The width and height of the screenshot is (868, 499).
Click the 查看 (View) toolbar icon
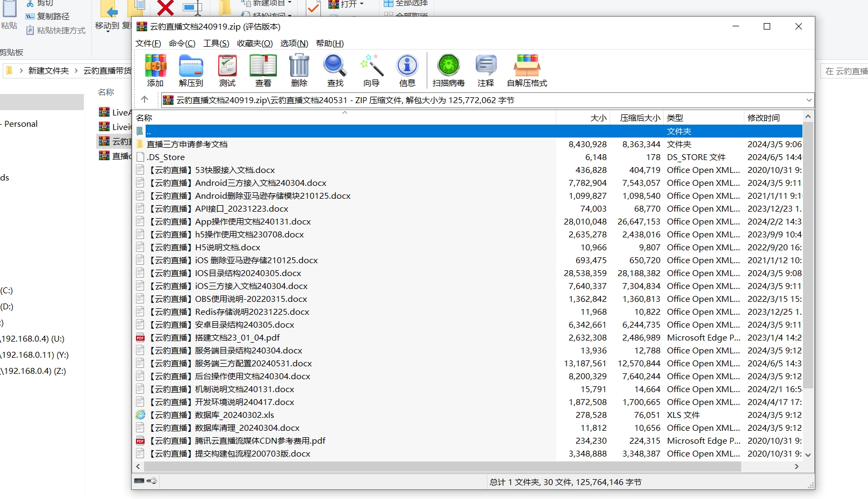coord(263,70)
